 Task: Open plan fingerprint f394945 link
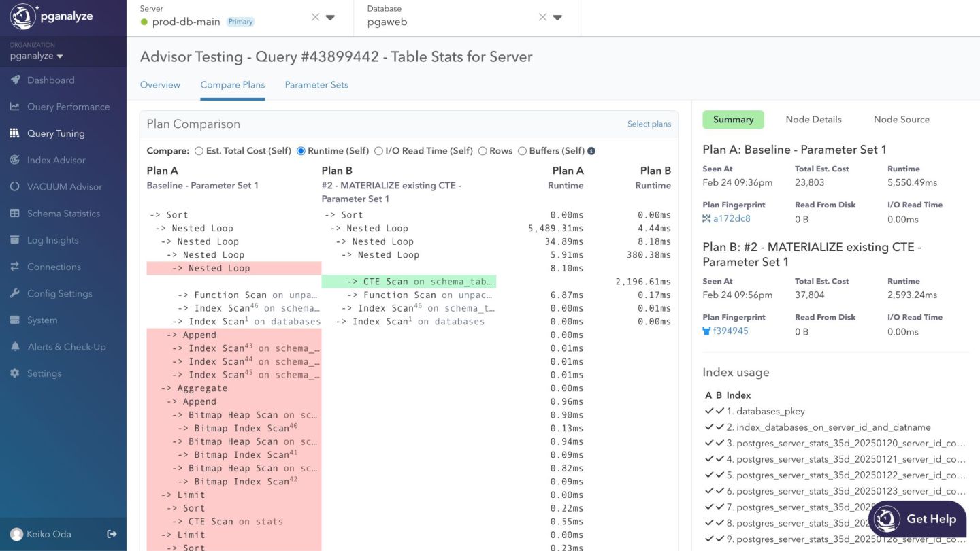coord(731,331)
